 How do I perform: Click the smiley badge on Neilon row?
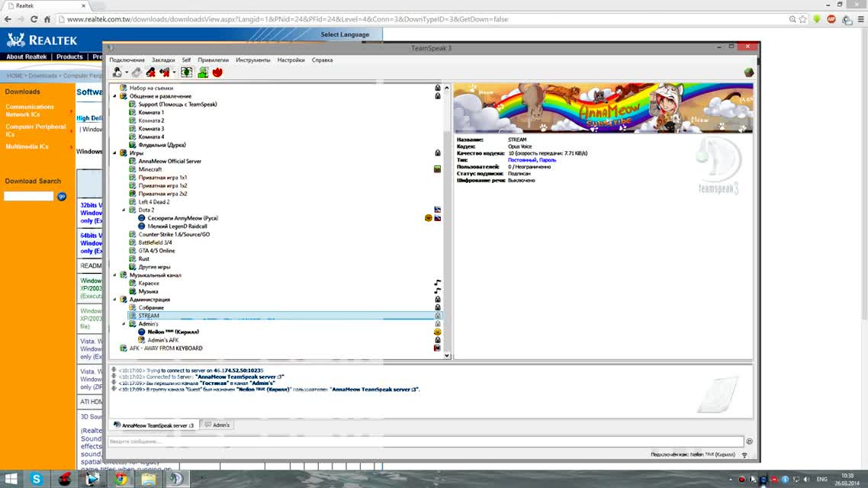[x=437, y=332]
